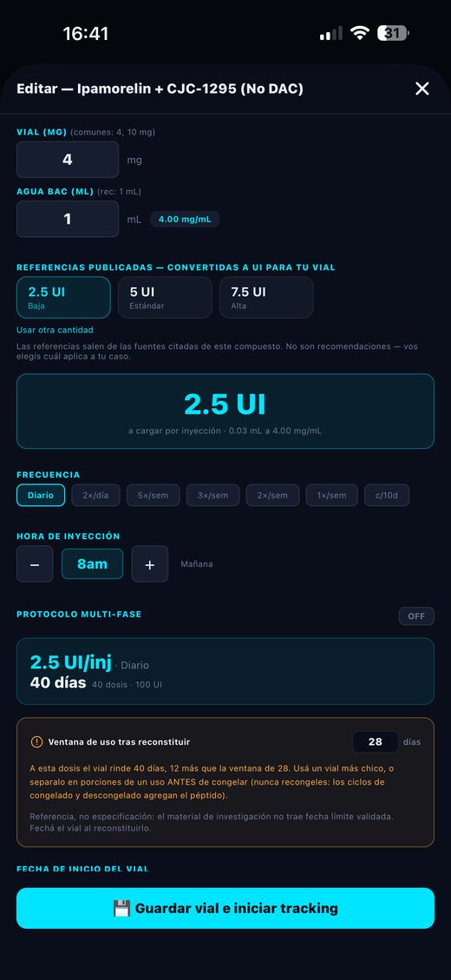
Task: Increase injection hour with plus button
Action: tap(150, 563)
